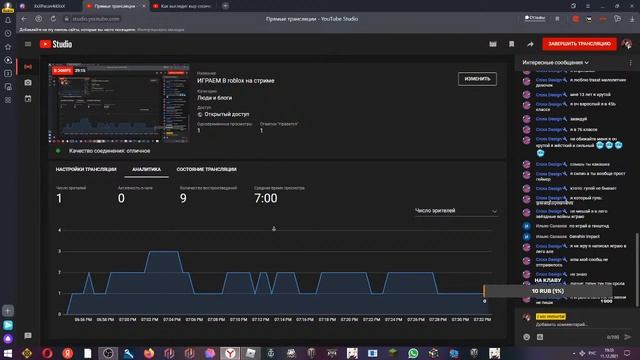The width and height of the screenshot is (640, 360).
Task: Select the live Stream icon in Studio sidebar
Action: coord(28,67)
